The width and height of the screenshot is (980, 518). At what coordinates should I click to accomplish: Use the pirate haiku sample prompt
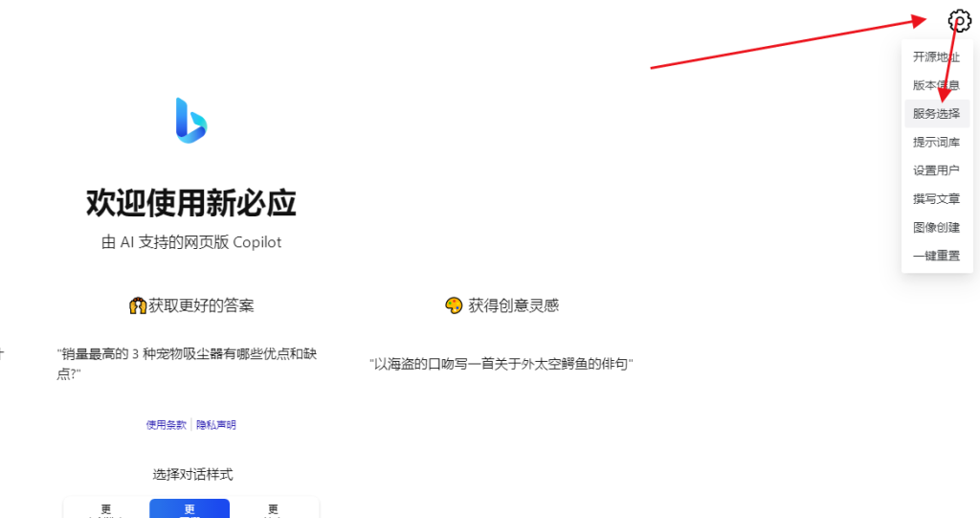pos(501,364)
